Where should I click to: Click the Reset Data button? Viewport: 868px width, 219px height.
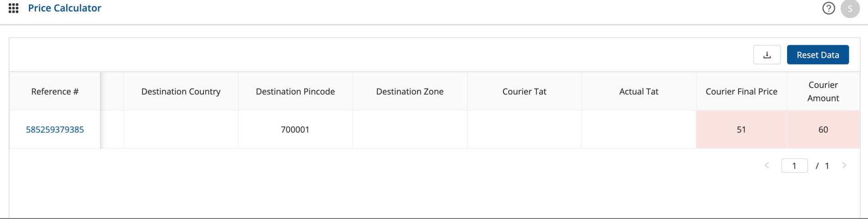[817, 55]
